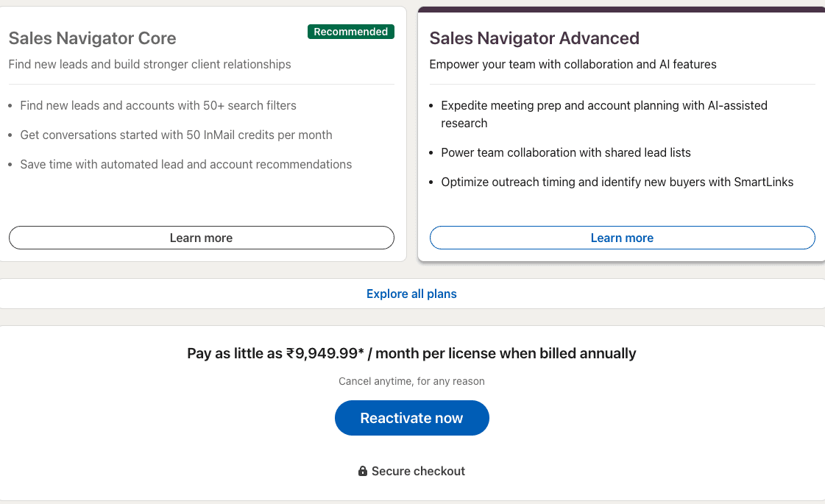Click the Explore all plans link
This screenshot has width=825, height=504.
click(411, 294)
